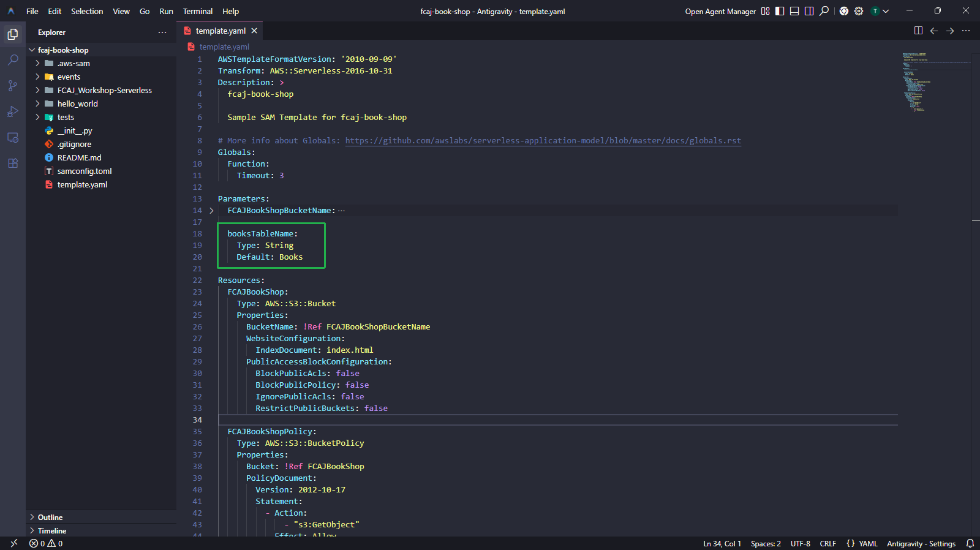Viewport: 980px width, 550px height.
Task: Open settings gear in title bar
Action: pyautogui.click(x=859, y=11)
